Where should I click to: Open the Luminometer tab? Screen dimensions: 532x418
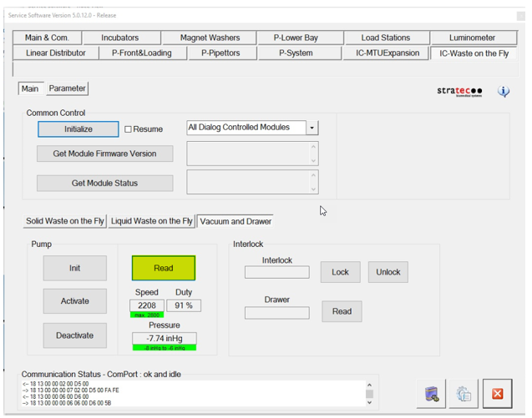coord(472,38)
